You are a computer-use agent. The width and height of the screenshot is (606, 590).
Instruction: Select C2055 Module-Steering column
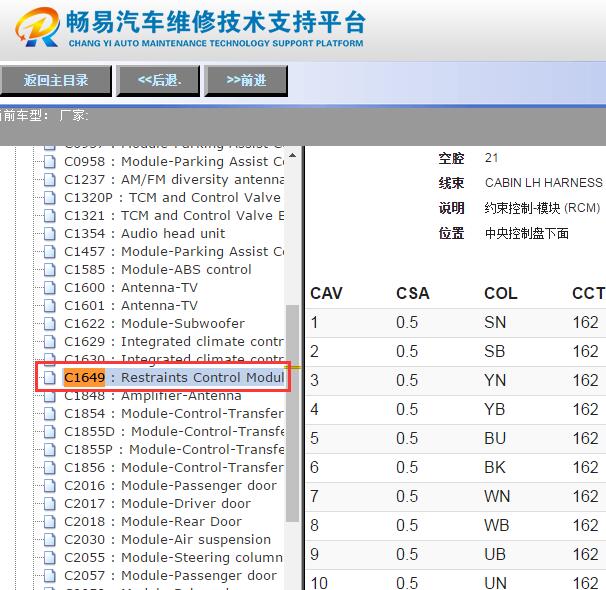[174, 558]
